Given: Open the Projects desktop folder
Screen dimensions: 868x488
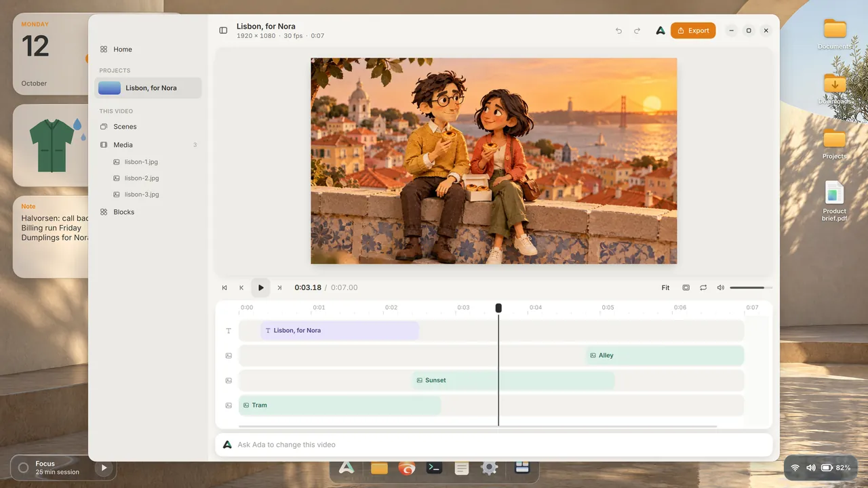Looking at the screenshot, I should click(x=835, y=144).
